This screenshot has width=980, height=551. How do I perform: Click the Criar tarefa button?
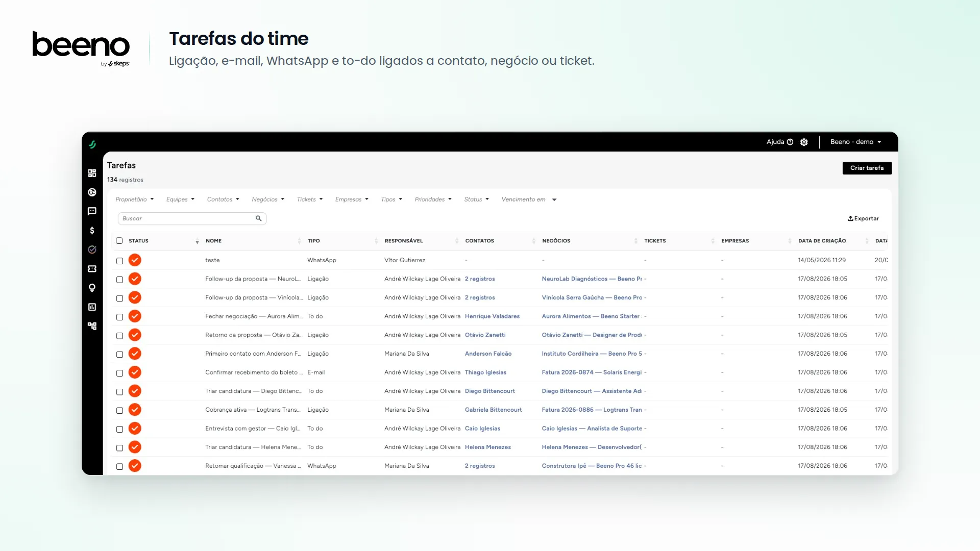[x=867, y=168]
